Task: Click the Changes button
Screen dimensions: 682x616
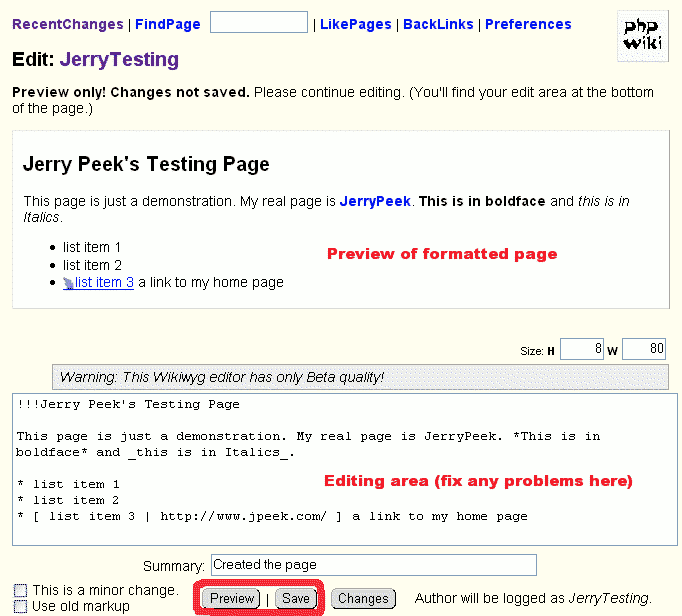Action: 363,598
